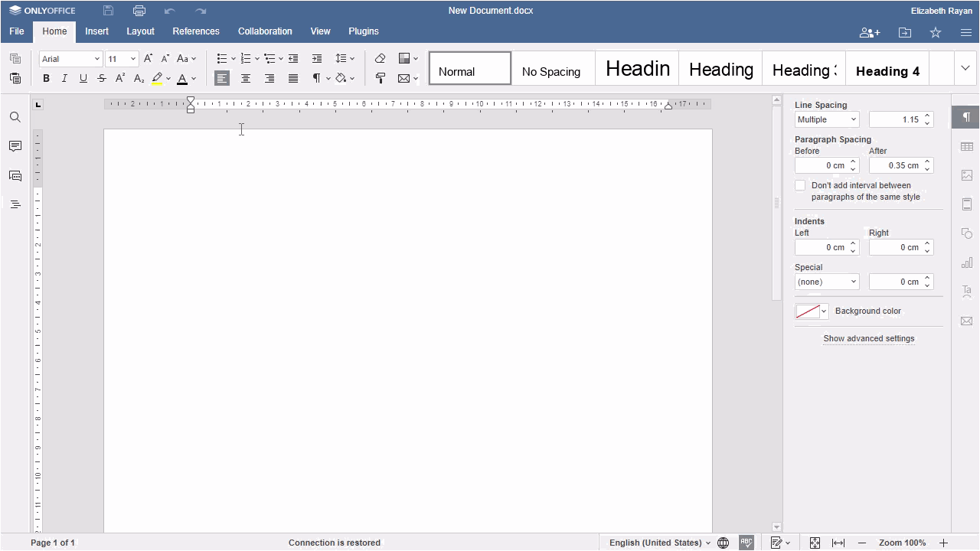This screenshot has width=980, height=551.
Task: Expand the font name dropdown
Action: [96, 59]
